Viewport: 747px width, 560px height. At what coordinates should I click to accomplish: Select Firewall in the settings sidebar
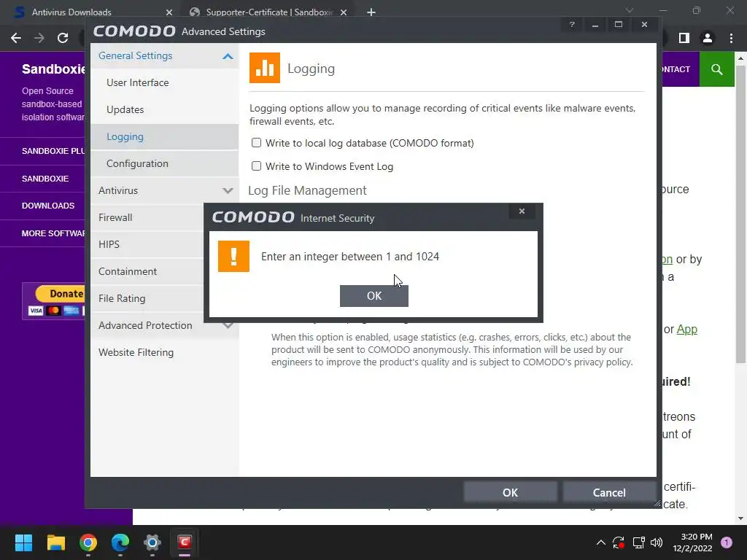(x=147, y=217)
